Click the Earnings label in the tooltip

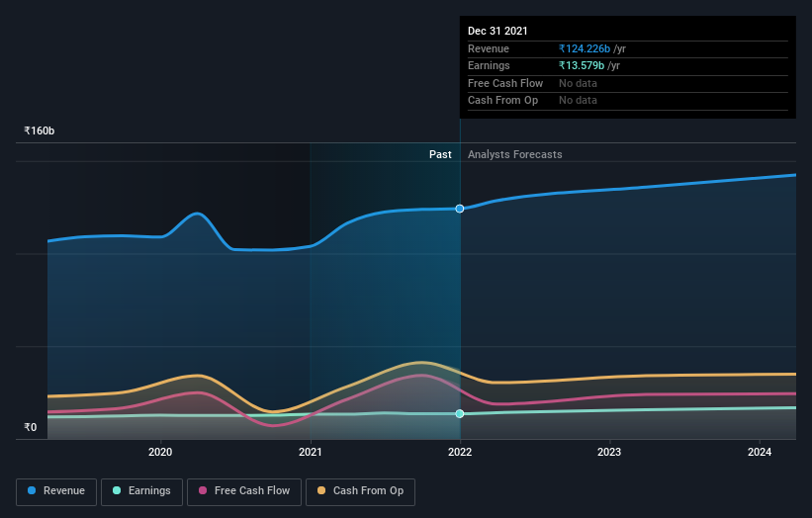point(489,65)
